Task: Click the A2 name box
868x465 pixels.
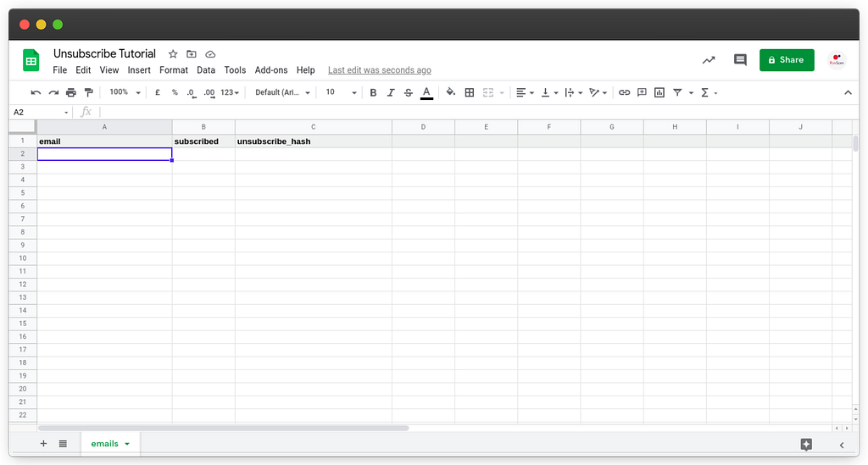Action: point(41,113)
